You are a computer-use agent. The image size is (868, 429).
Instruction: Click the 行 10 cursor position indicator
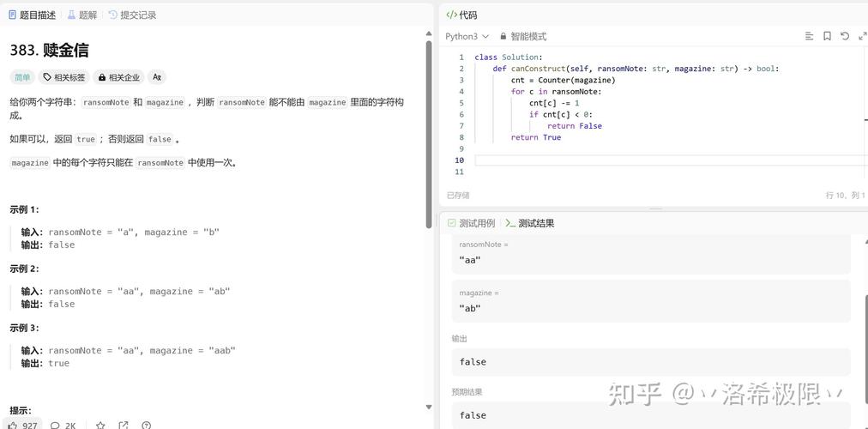tap(846, 196)
